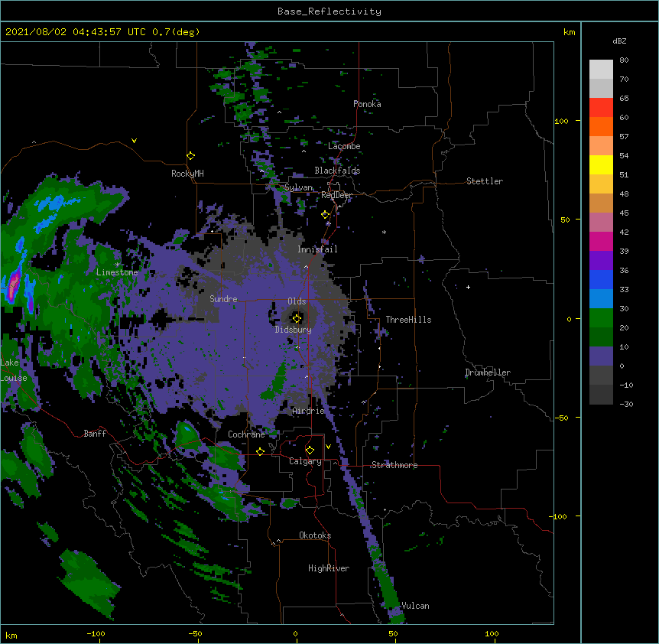
Task: Click the Lacombe city label
Action: coord(344,146)
